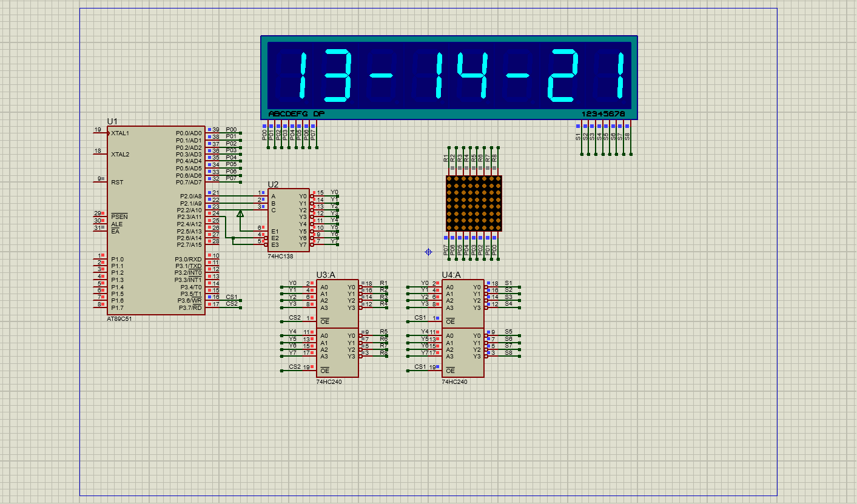
Task: Click the P3.0/RXD pin label on U1
Action: tap(189, 259)
